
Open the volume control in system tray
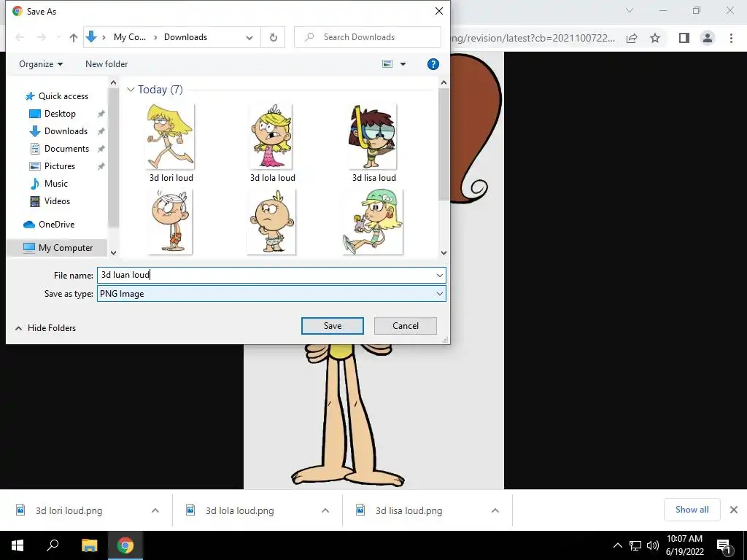point(652,545)
